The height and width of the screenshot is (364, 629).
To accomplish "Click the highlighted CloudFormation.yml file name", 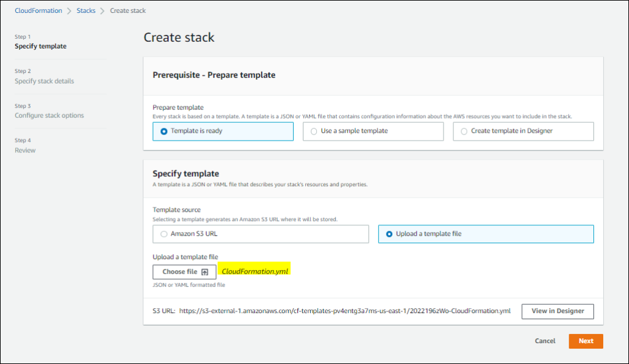I will click(x=255, y=271).
